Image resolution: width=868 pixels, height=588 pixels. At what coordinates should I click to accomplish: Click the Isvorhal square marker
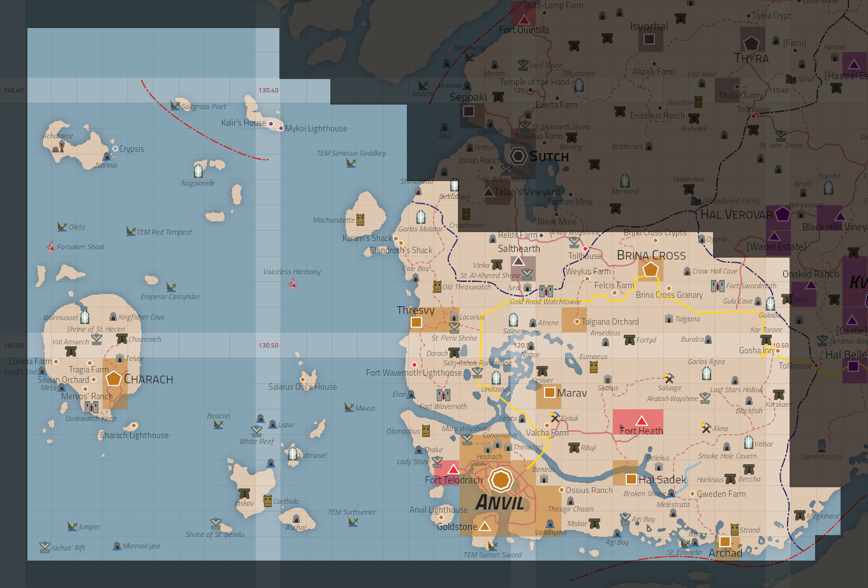[649, 40]
